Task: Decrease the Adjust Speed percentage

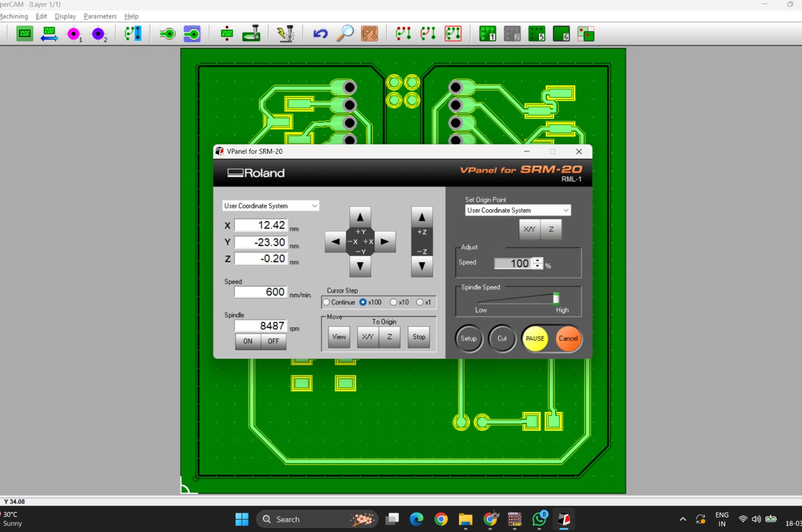Action: click(x=538, y=266)
